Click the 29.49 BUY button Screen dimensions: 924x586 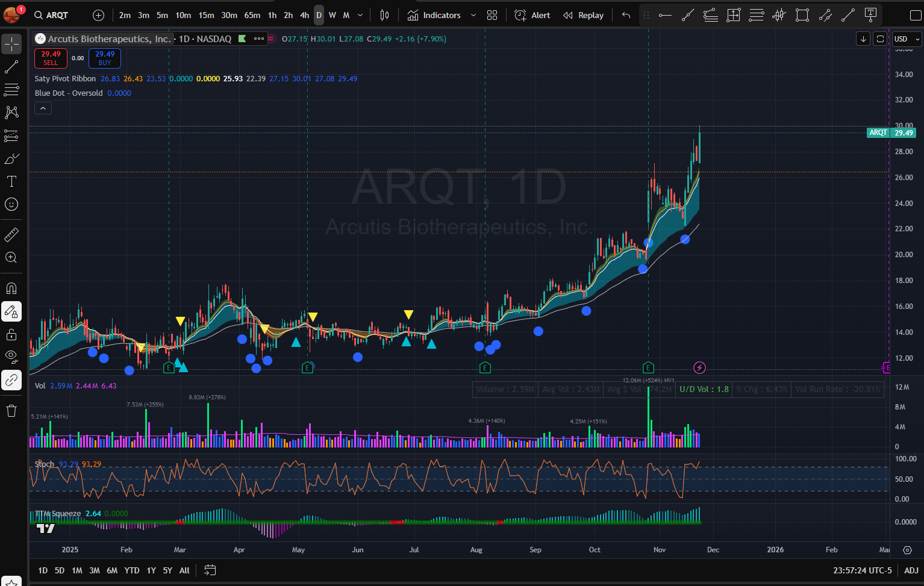(105, 58)
